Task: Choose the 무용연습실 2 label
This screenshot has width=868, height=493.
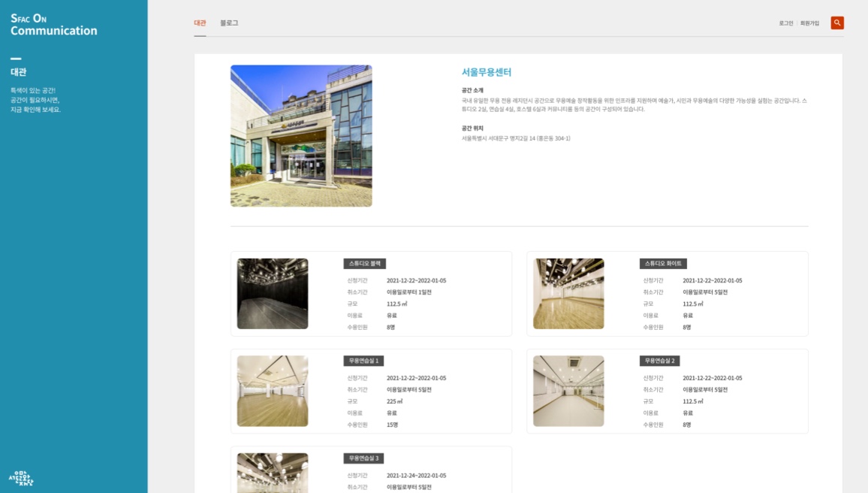Action: pyautogui.click(x=660, y=361)
